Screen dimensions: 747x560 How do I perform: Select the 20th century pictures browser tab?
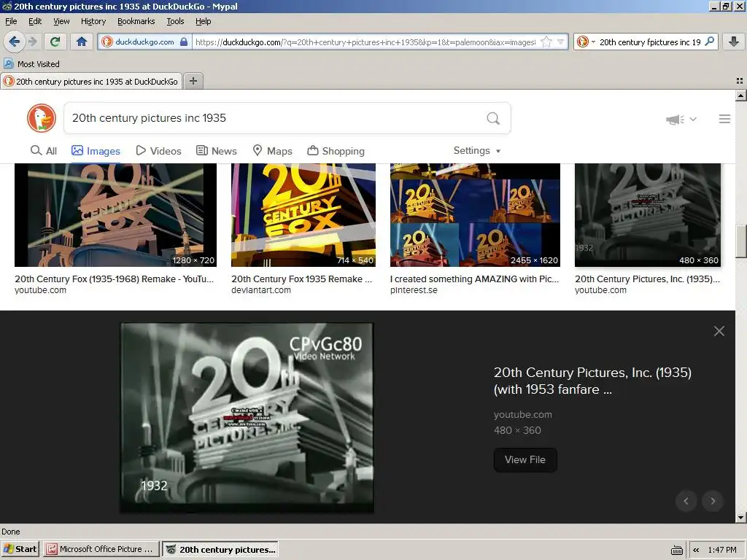click(91, 82)
